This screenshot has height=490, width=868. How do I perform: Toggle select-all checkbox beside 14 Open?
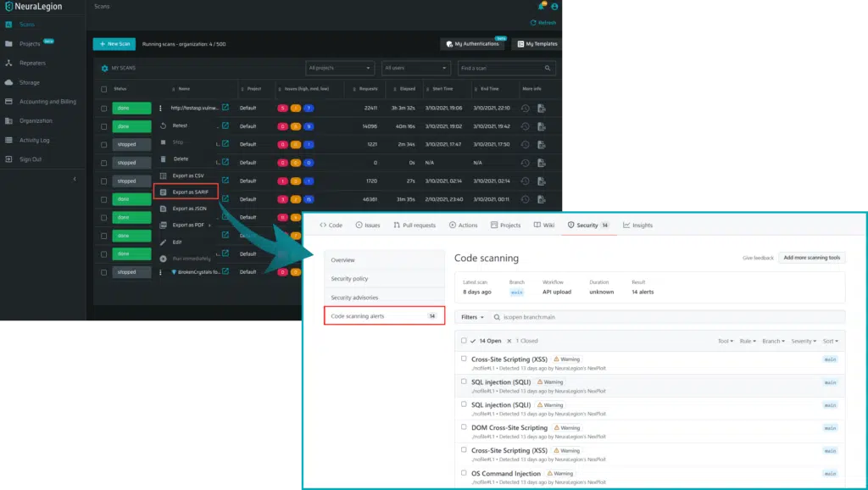pos(464,341)
